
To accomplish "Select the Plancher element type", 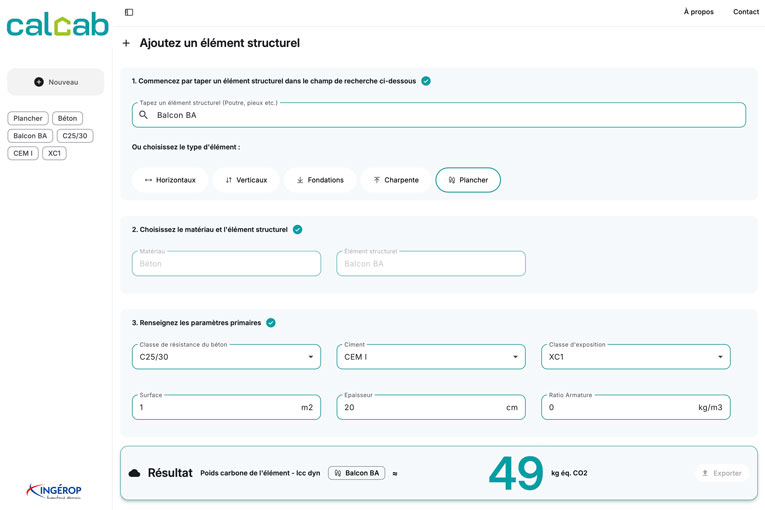I will [x=468, y=180].
